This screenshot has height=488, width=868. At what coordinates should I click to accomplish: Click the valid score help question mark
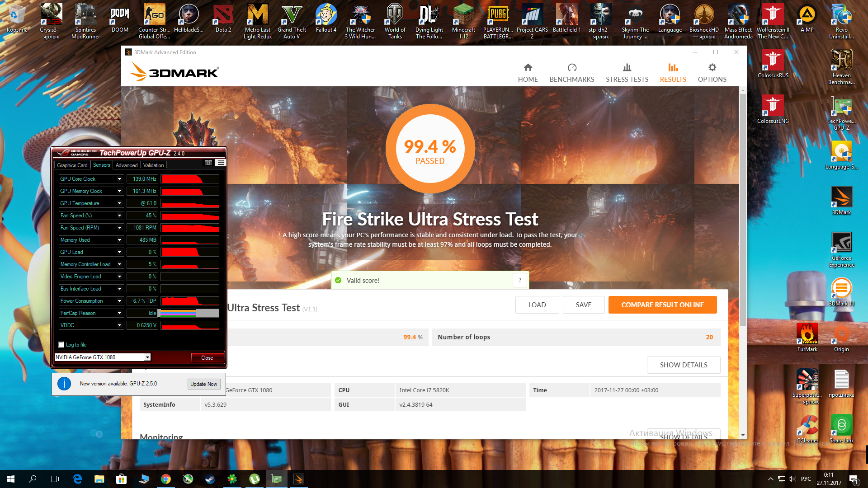520,280
